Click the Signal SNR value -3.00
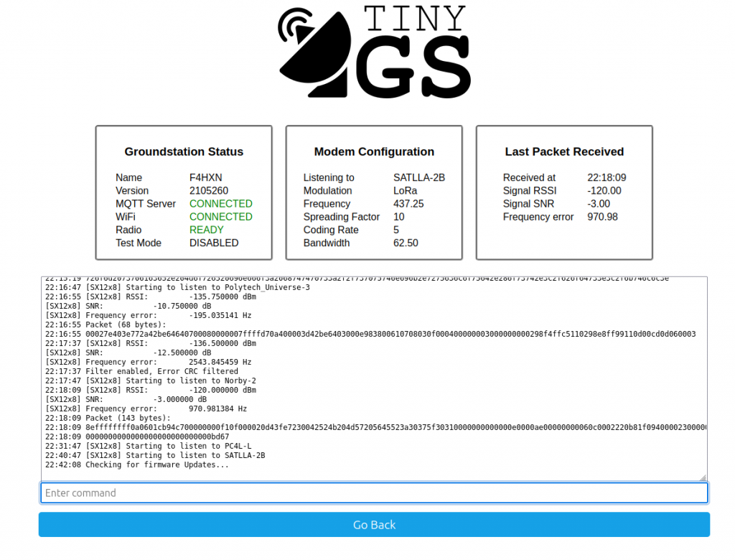 [599, 204]
